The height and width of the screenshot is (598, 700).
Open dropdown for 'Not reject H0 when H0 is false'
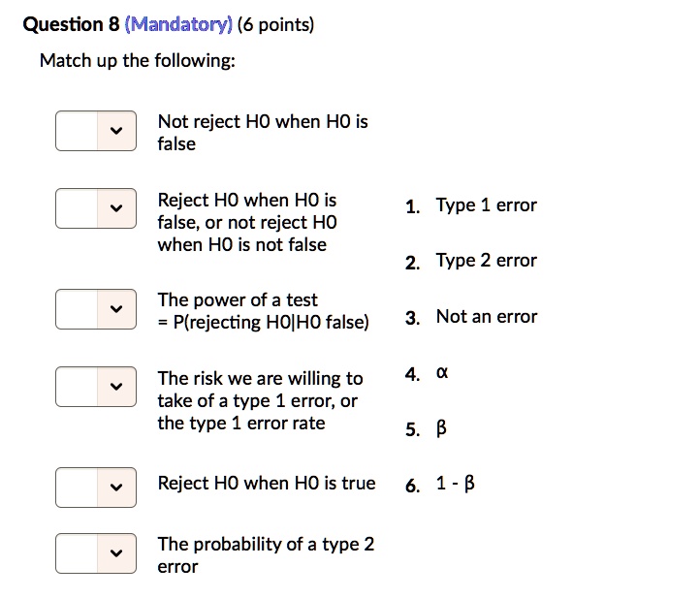point(96,131)
